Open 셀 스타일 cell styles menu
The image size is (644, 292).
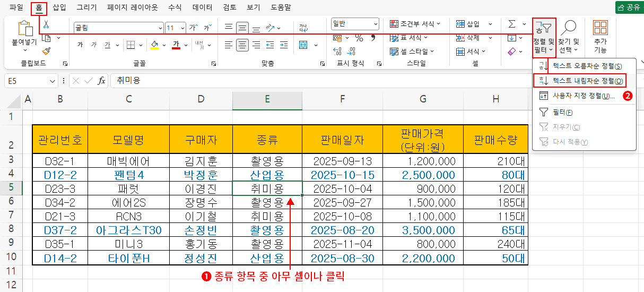(412, 51)
